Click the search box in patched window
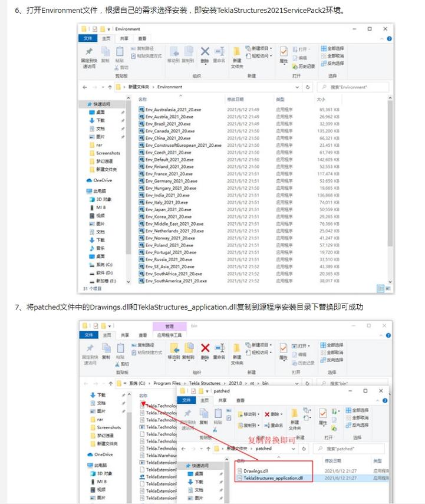Viewport: 425px width, 504px height. pos(349,449)
